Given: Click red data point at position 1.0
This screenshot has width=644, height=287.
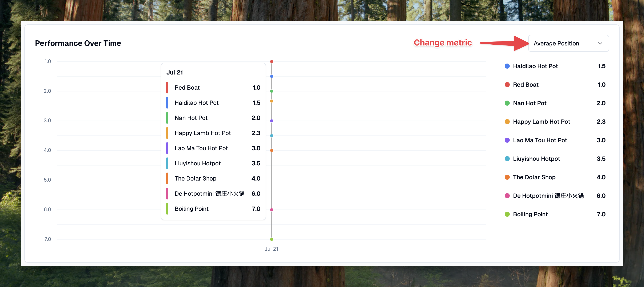Looking at the screenshot, I should point(271,61).
